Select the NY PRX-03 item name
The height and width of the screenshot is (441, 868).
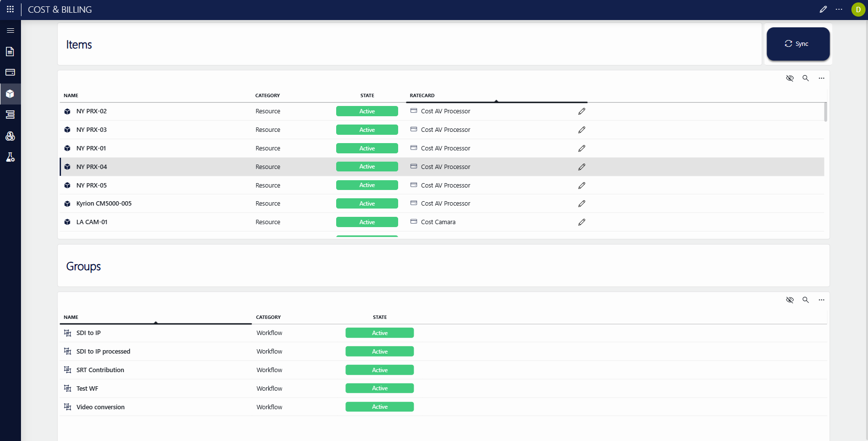click(91, 130)
